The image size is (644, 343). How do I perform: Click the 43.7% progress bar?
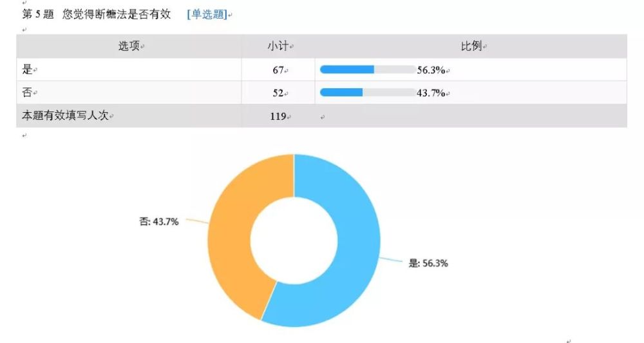click(x=368, y=93)
